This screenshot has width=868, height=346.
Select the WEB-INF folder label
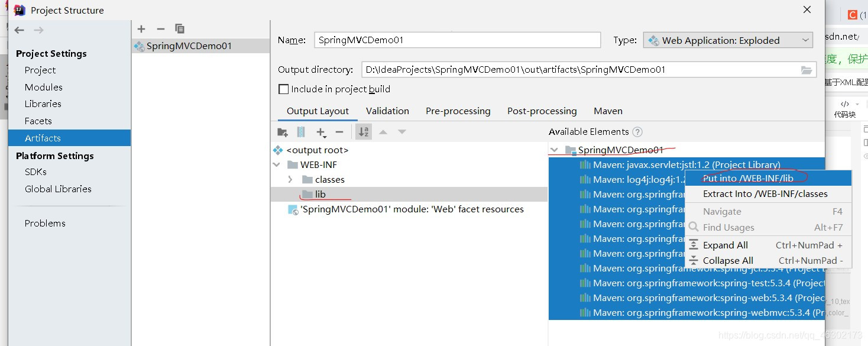(319, 165)
